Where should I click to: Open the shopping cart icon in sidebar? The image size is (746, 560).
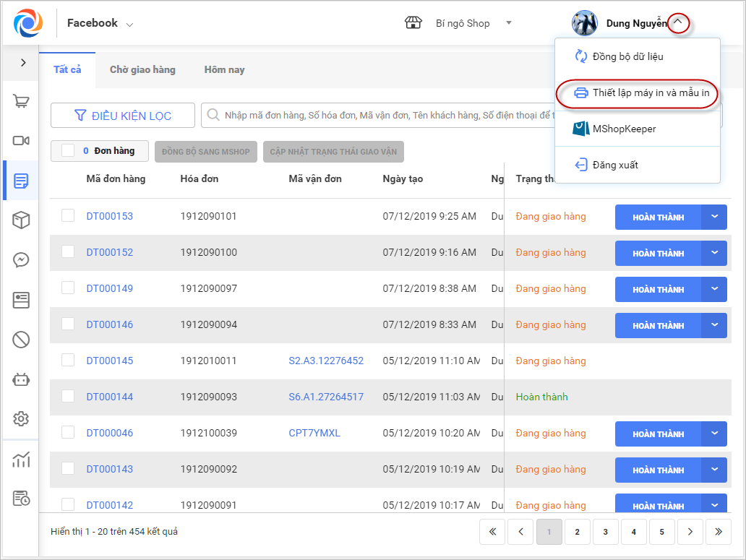point(21,101)
